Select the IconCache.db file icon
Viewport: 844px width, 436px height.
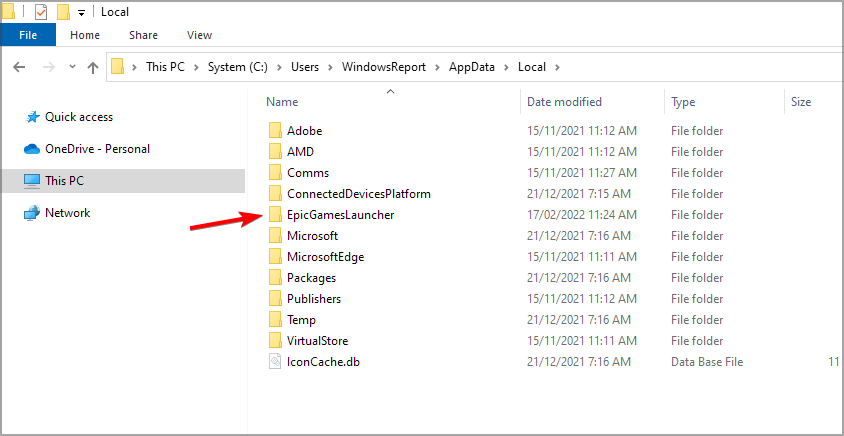(276, 362)
